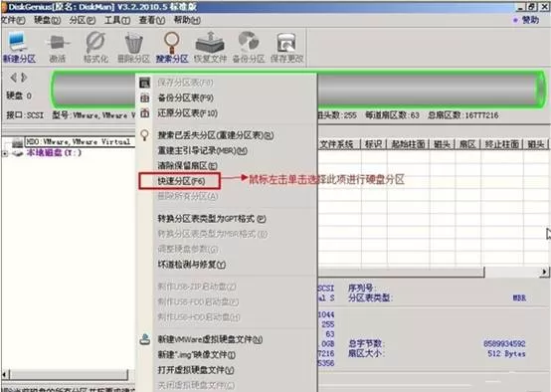Open the 硬盘 menu

click(47, 20)
